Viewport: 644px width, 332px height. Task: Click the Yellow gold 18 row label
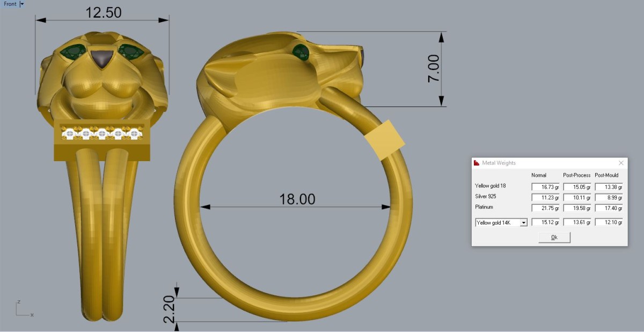(x=491, y=186)
